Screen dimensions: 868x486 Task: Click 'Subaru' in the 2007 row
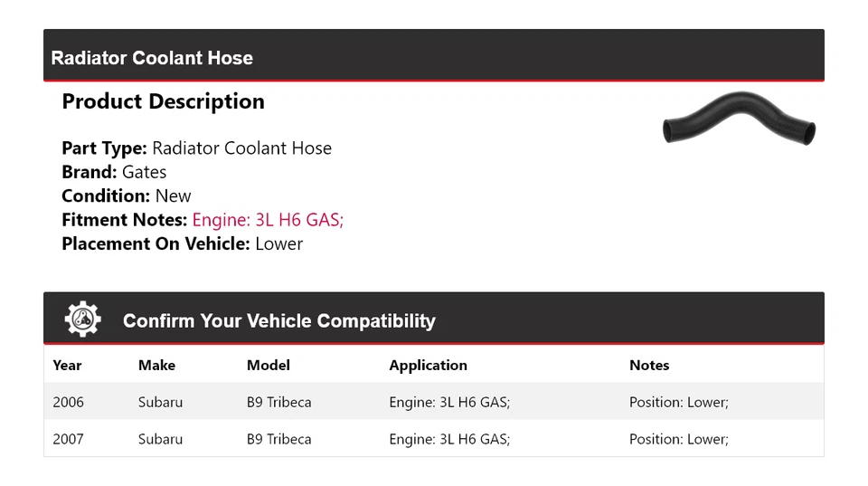tap(160, 439)
